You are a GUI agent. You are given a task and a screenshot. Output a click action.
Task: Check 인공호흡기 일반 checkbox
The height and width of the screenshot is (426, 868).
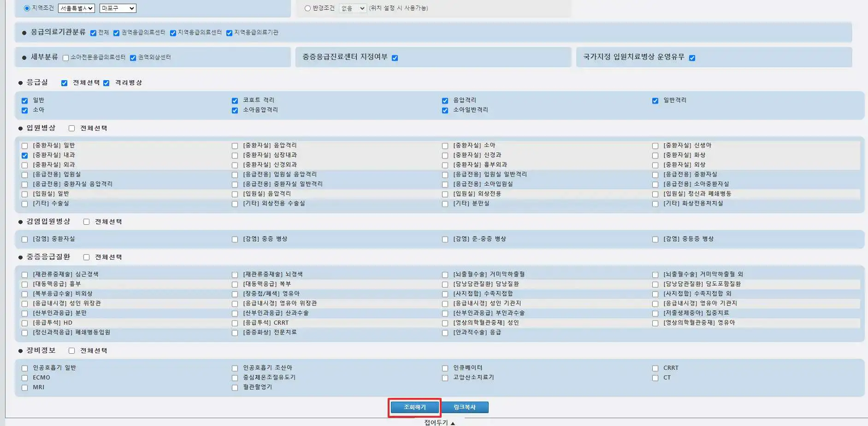pyautogui.click(x=24, y=368)
